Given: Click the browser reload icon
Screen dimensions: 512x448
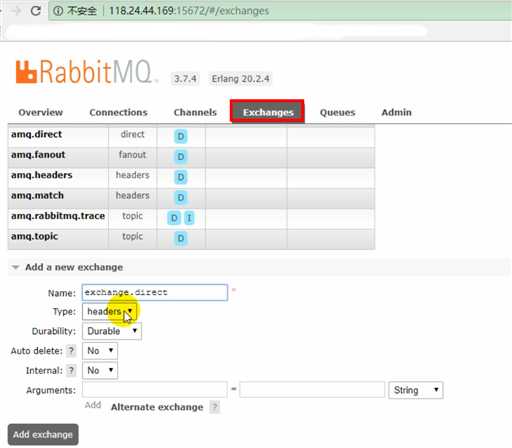Looking at the screenshot, I should tap(36, 11).
